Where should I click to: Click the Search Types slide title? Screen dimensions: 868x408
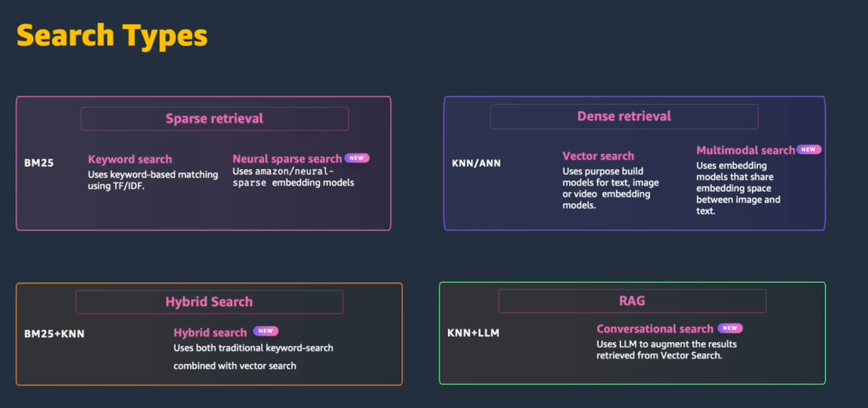[112, 36]
